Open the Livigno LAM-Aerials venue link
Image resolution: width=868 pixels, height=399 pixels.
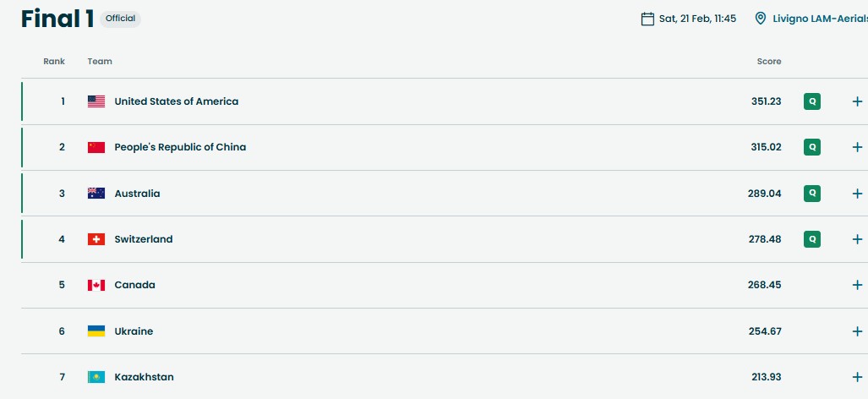(819, 19)
